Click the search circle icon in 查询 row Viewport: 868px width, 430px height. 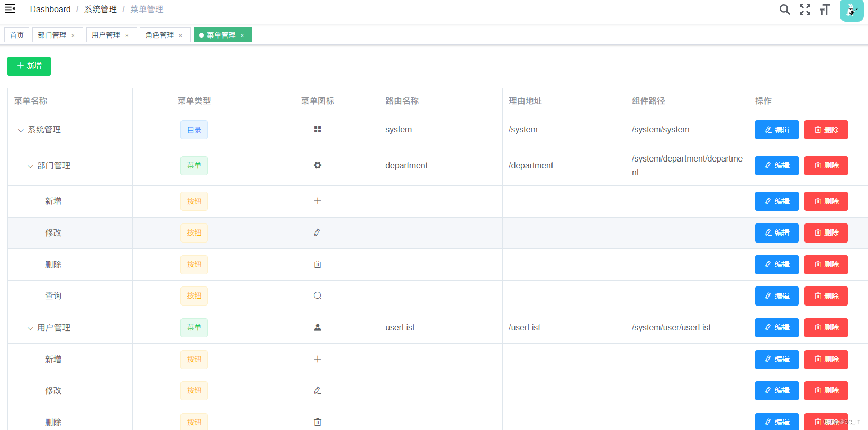click(x=318, y=295)
